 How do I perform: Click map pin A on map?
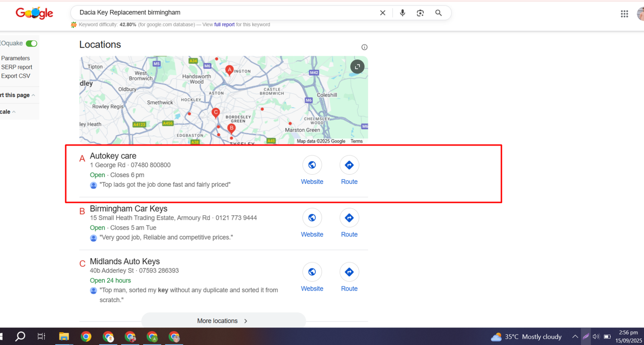(229, 70)
